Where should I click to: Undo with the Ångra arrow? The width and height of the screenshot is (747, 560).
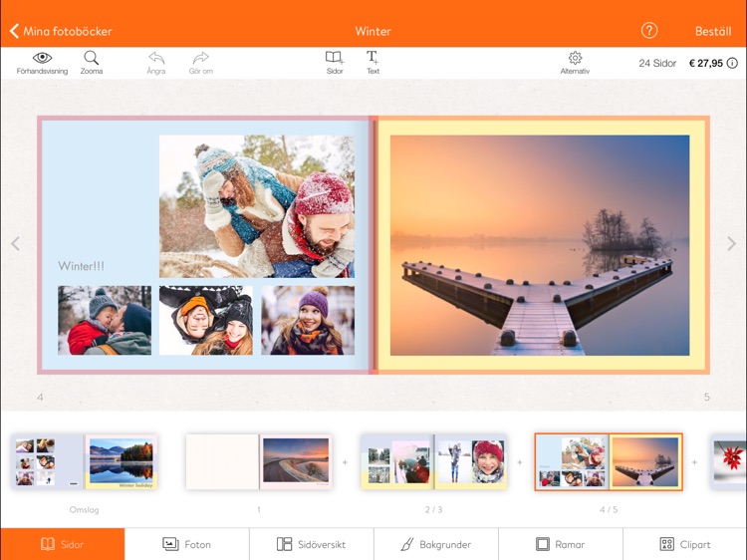tap(156, 59)
